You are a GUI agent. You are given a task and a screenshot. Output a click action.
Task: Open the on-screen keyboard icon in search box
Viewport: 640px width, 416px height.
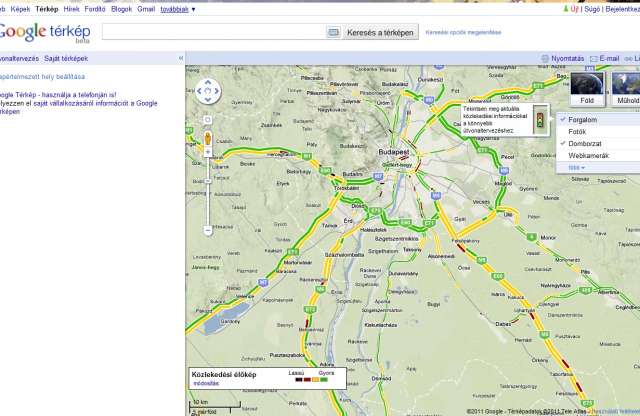(x=333, y=32)
